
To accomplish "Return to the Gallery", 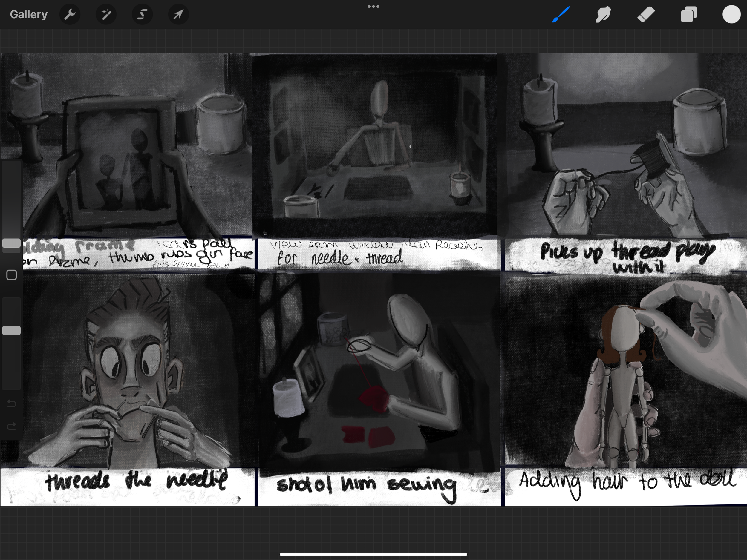I will pos(29,15).
